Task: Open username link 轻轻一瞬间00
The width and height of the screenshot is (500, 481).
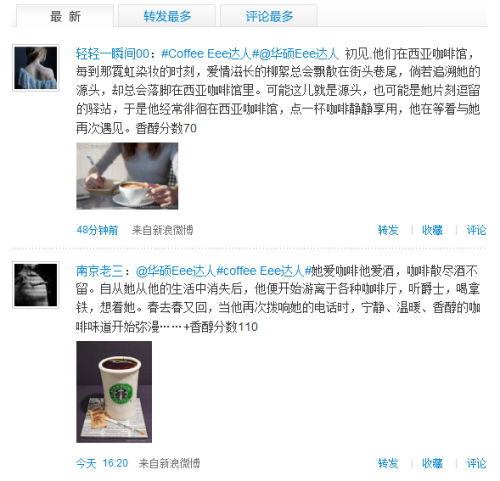Action: coord(112,54)
